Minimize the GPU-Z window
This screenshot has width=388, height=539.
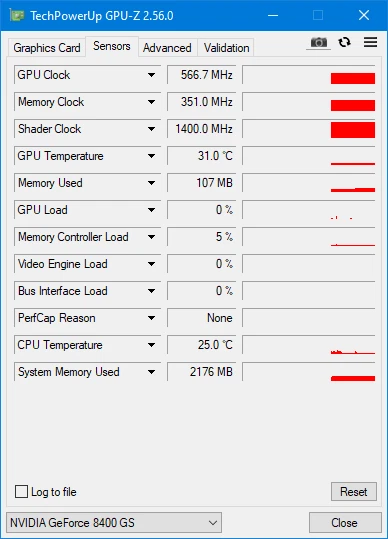point(273,15)
